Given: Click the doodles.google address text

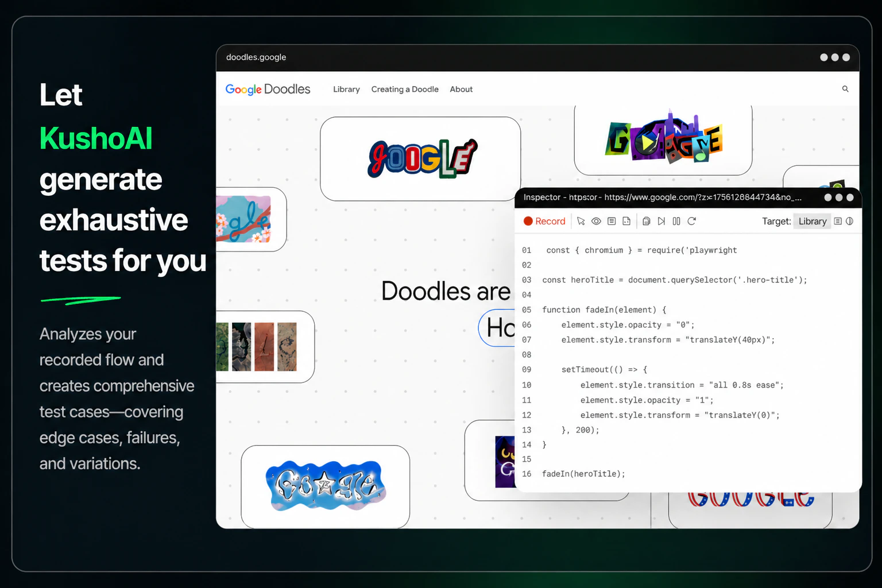Looking at the screenshot, I should [256, 57].
